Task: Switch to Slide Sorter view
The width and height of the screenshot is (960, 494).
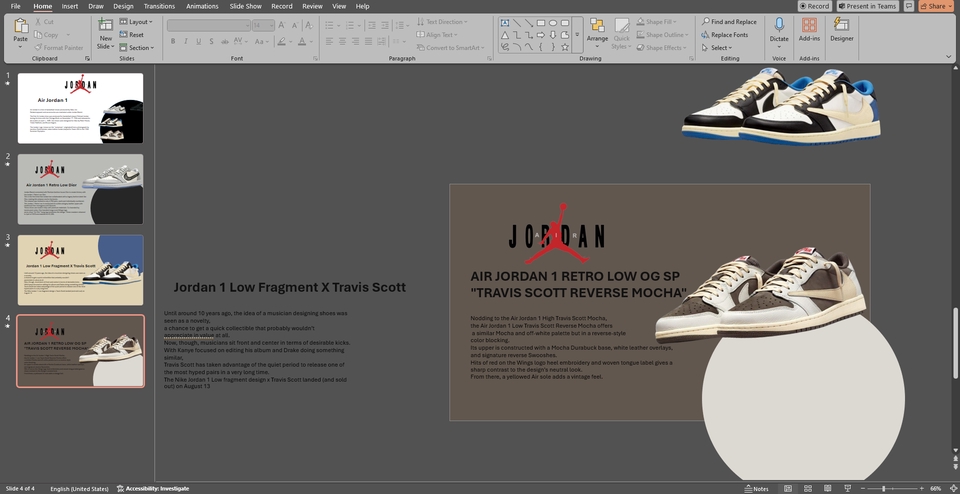Action: (806, 488)
